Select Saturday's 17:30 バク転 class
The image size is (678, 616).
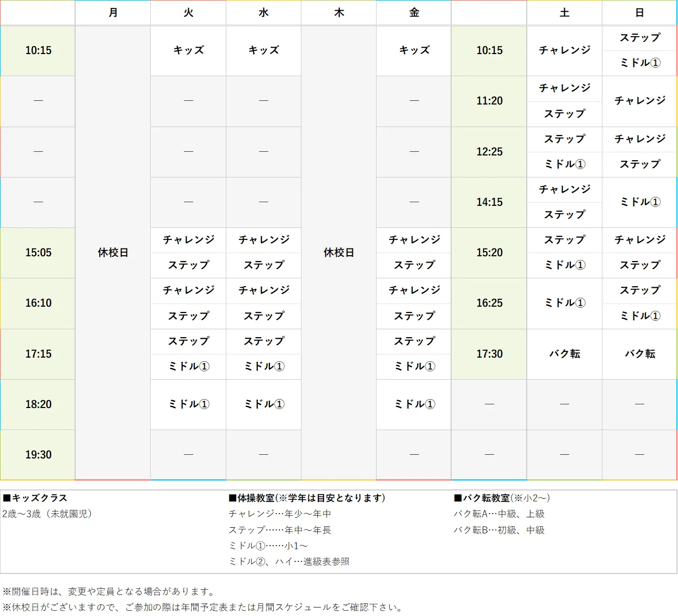565,354
